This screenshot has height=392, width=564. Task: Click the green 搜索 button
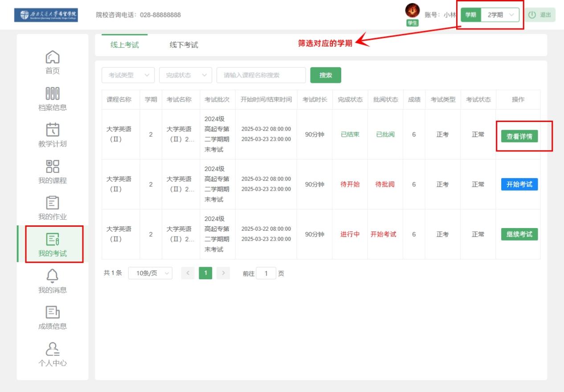(326, 75)
